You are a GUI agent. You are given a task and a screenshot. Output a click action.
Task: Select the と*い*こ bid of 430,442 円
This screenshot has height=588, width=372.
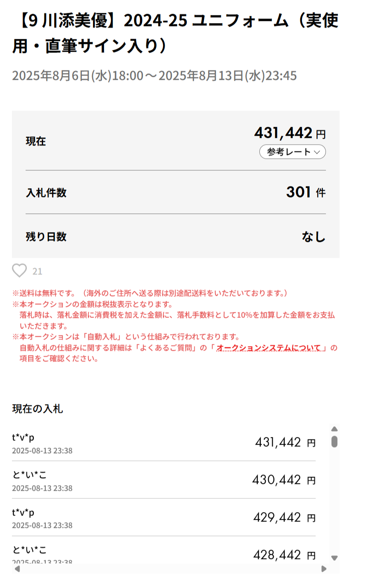tap(164, 480)
